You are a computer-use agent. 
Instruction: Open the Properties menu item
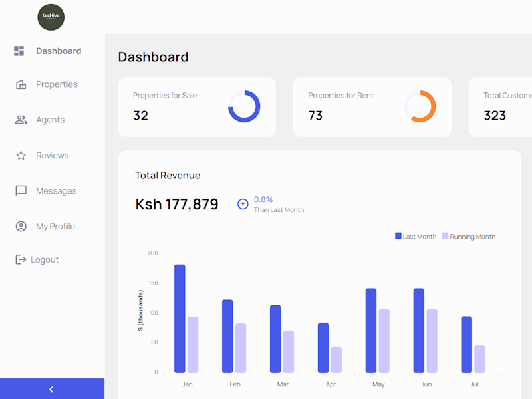click(57, 84)
